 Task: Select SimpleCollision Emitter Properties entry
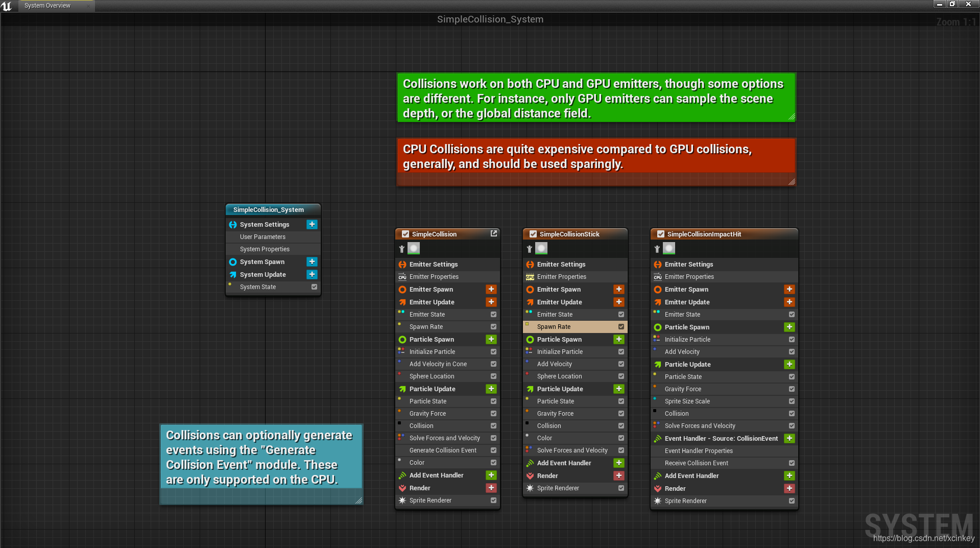coord(447,276)
